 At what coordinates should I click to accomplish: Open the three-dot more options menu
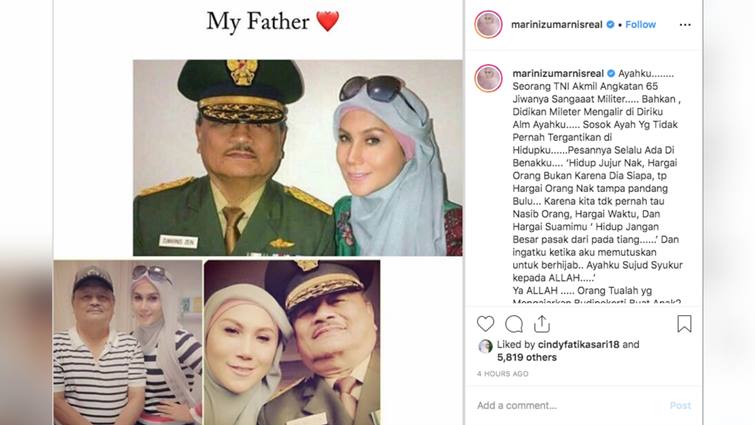click(685, 25)
